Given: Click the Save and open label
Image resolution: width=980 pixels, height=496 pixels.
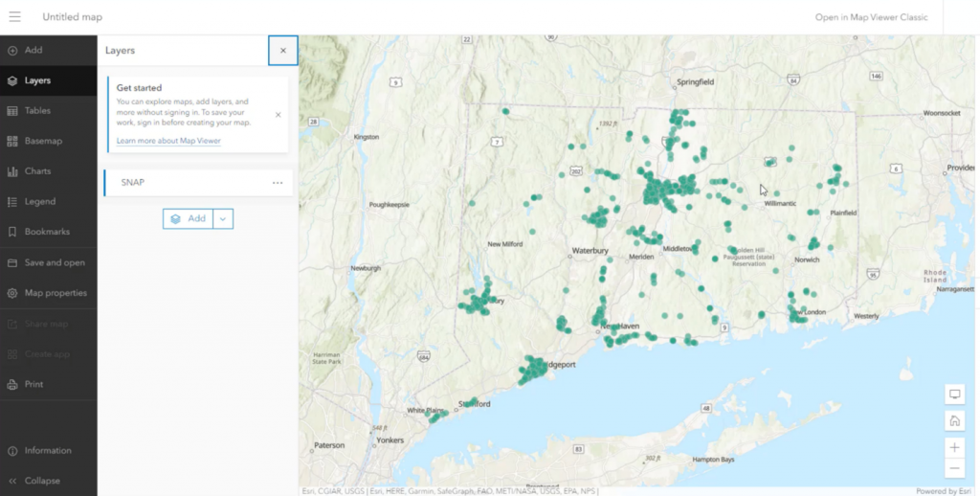Looking at the screenshot, I should click(x=55, y=262).
